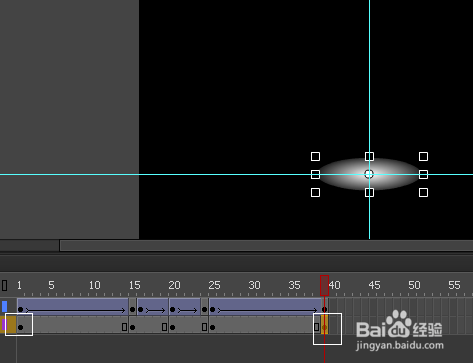
Task: Click frame number 15 on the timeline ruler
Action: coord(135,285)
